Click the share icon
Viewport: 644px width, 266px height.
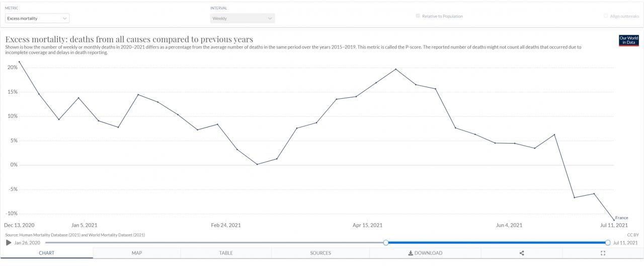522,253
